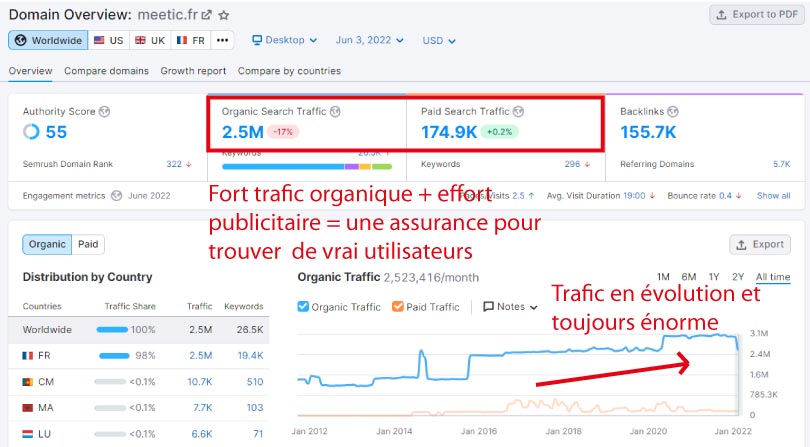Viewport: 810px width, 447px height.
Task: Toggle the Paid Traffic checkbox
Action: [398, 306]
